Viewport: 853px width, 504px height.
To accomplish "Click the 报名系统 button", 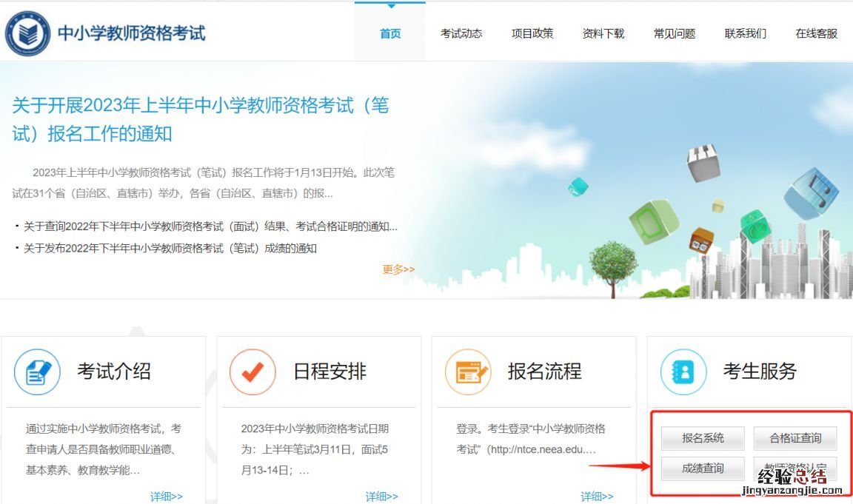I will pyautogui.click(x=703, y=438).
